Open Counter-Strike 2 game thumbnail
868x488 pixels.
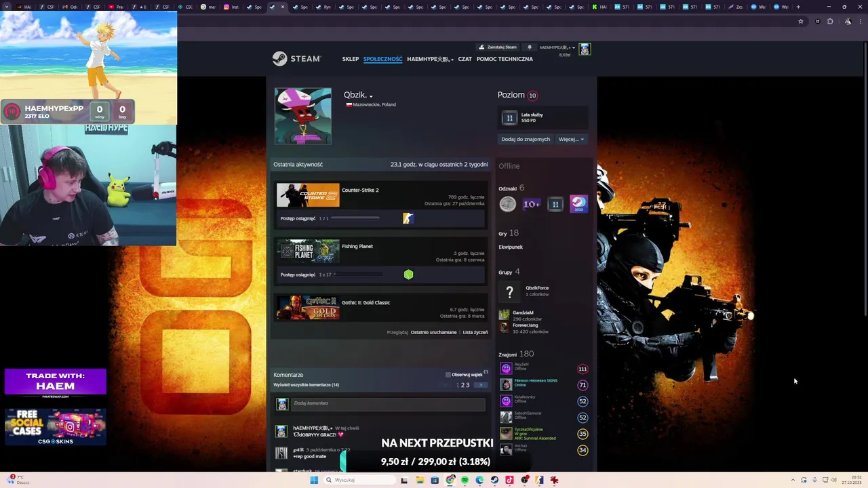coord(308,195)
